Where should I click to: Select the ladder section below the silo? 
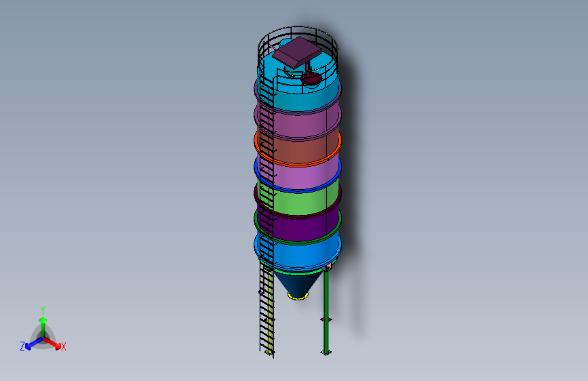click(x=267, y=309)
